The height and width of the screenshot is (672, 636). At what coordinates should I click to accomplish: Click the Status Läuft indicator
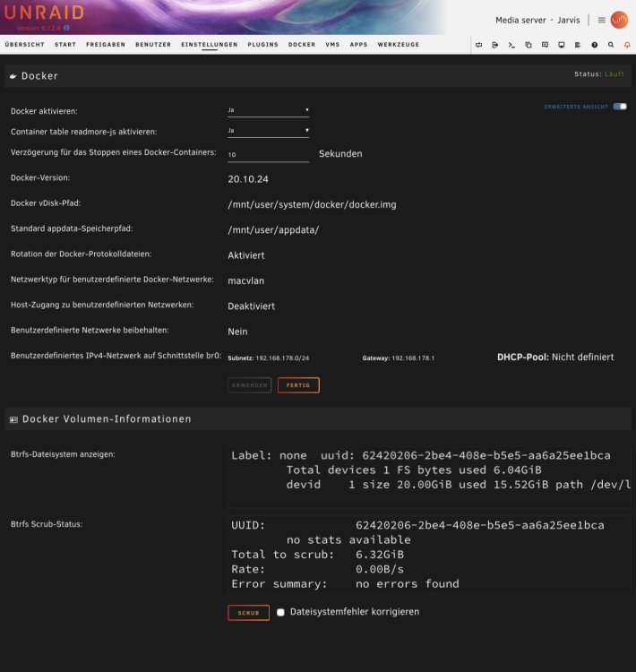tap(599, 74)
